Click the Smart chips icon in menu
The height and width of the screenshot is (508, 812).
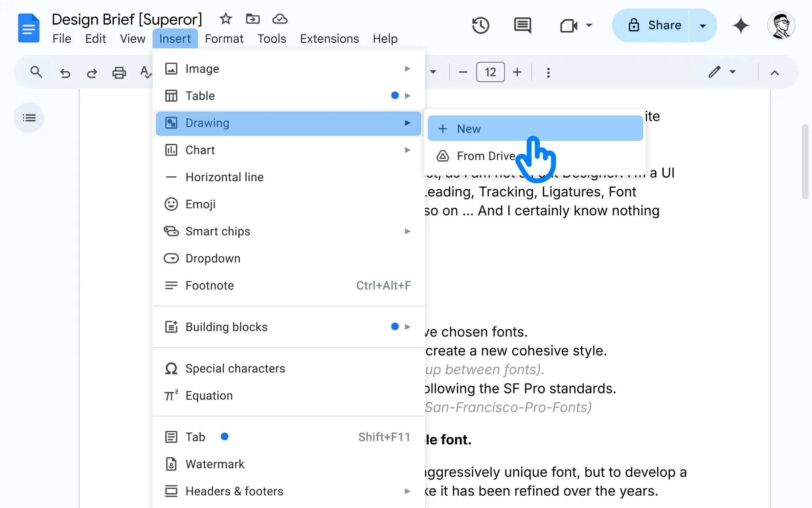pos(171,231)
